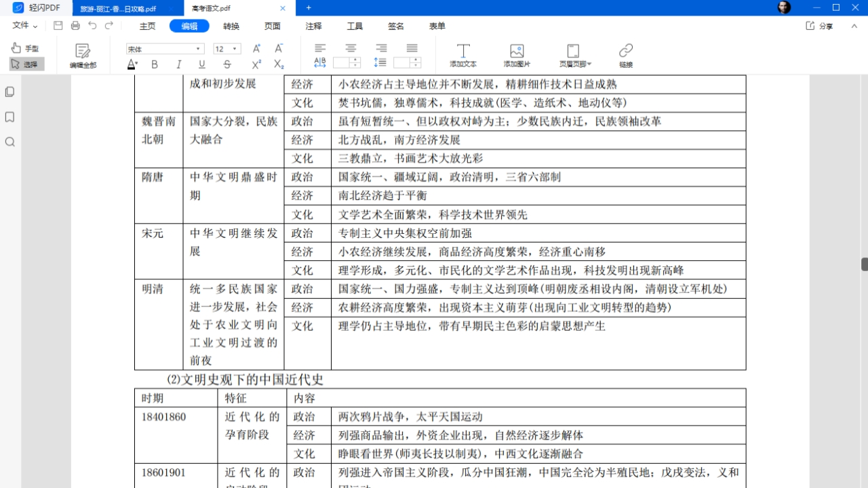Center align text
The height and width of the screenshot is (488, 868).
351,48
